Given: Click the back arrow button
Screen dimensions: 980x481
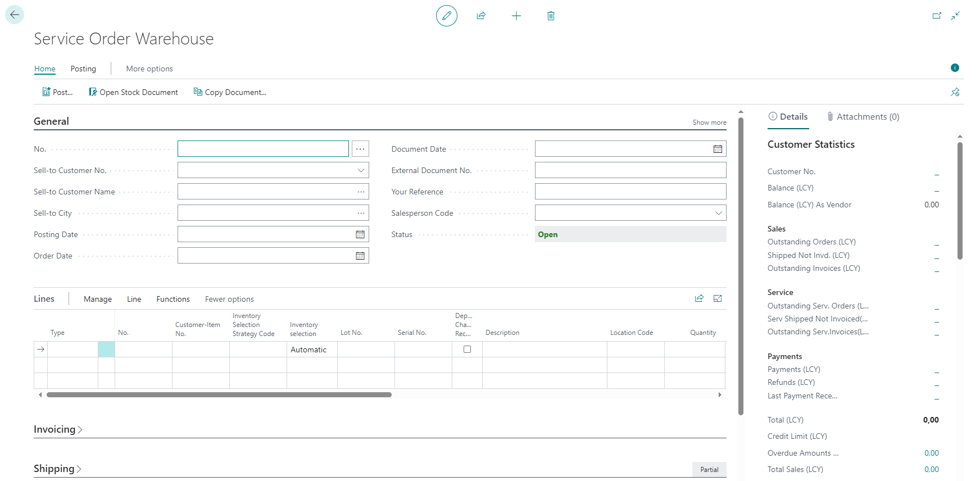Looking at the screenshot, I should [15, 15].
